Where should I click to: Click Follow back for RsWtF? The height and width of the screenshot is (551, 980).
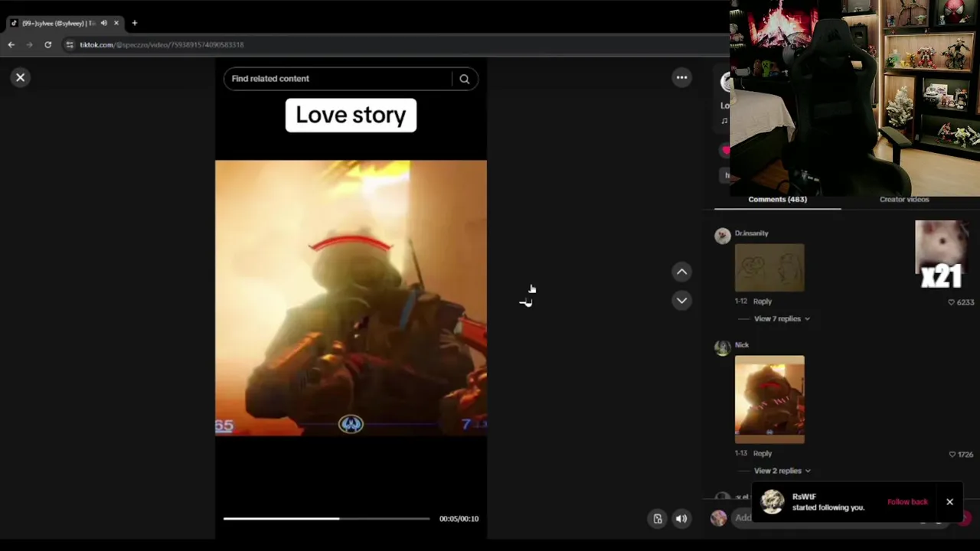pos(907,502)
